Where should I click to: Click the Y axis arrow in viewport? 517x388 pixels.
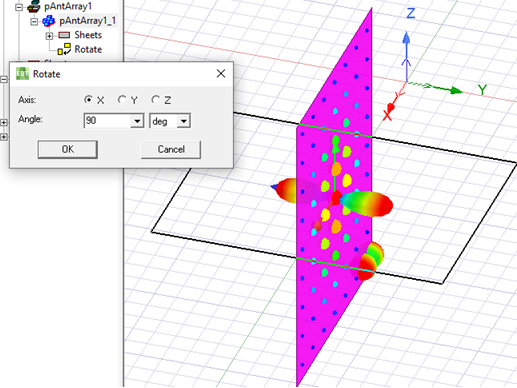(x=455, y=90)
